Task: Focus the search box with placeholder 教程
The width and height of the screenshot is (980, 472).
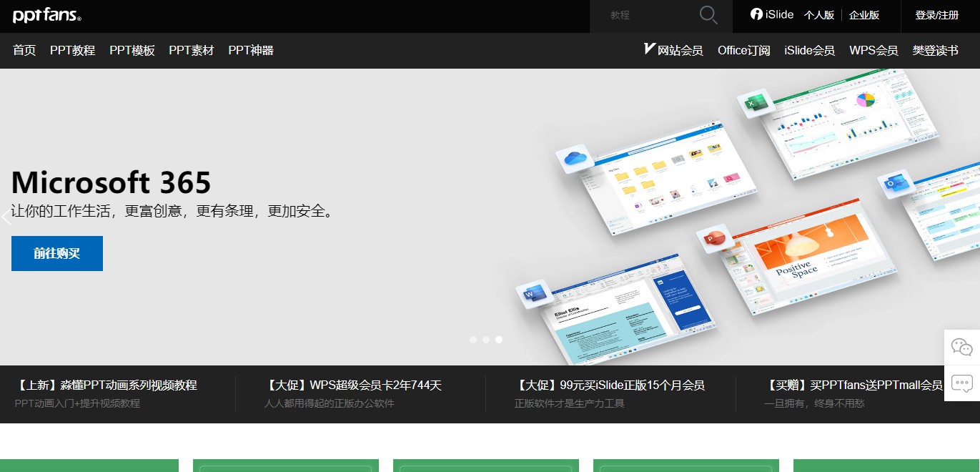Action: (643, 15)
